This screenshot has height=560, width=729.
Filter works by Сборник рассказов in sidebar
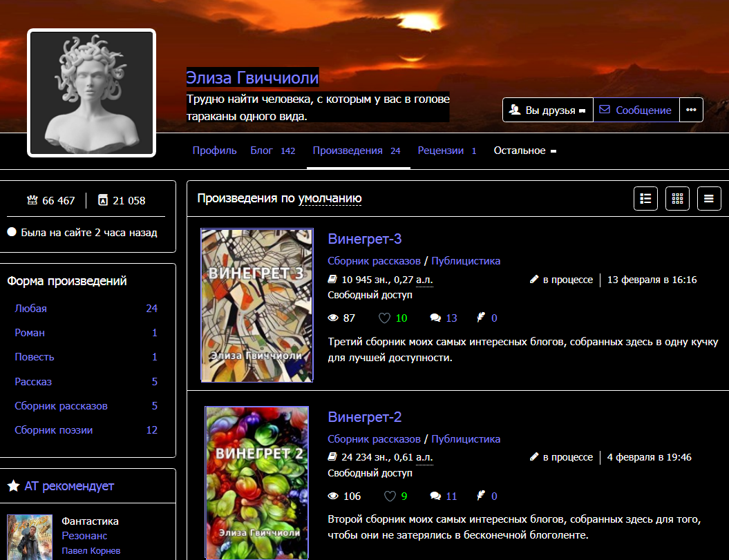86,406
